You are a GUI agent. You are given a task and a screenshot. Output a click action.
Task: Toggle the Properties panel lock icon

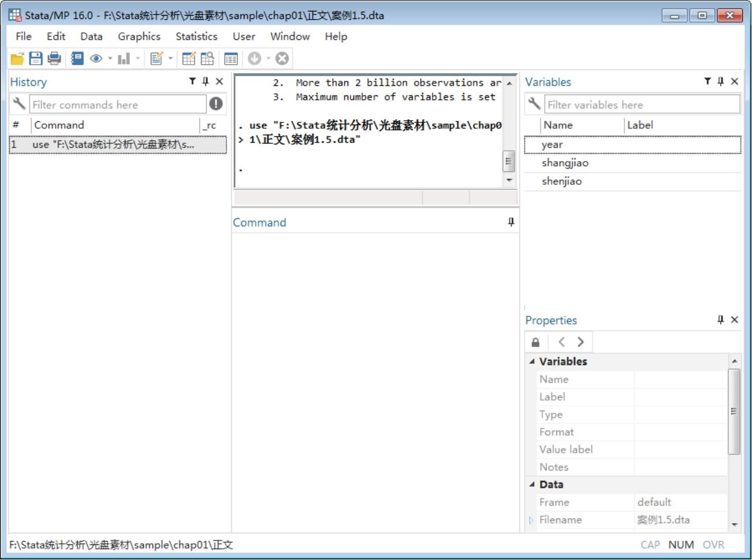coord(535,342)
